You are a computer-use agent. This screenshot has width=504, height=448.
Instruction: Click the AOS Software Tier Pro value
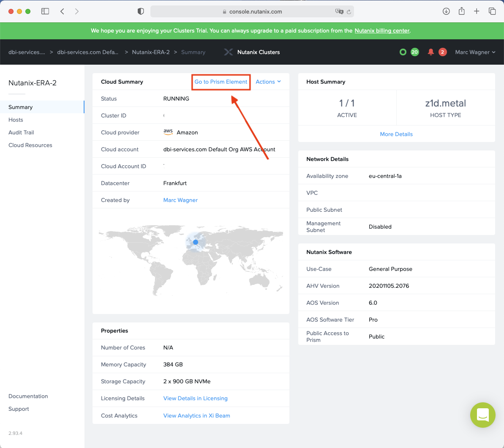373,320
